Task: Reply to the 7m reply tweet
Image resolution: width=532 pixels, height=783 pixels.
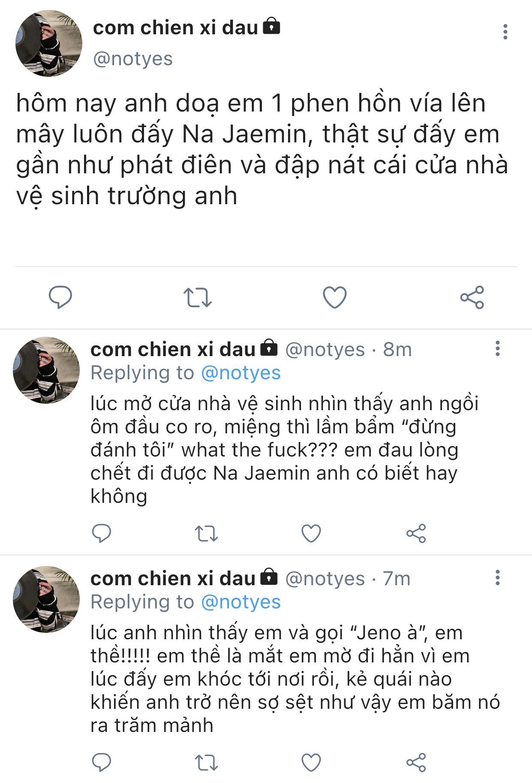Action: 102,762
